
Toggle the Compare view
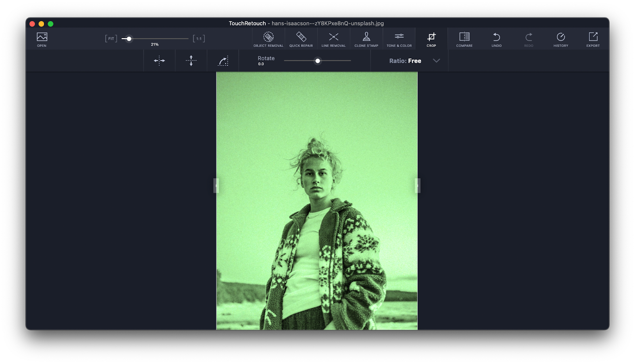(x=464, y=39)
